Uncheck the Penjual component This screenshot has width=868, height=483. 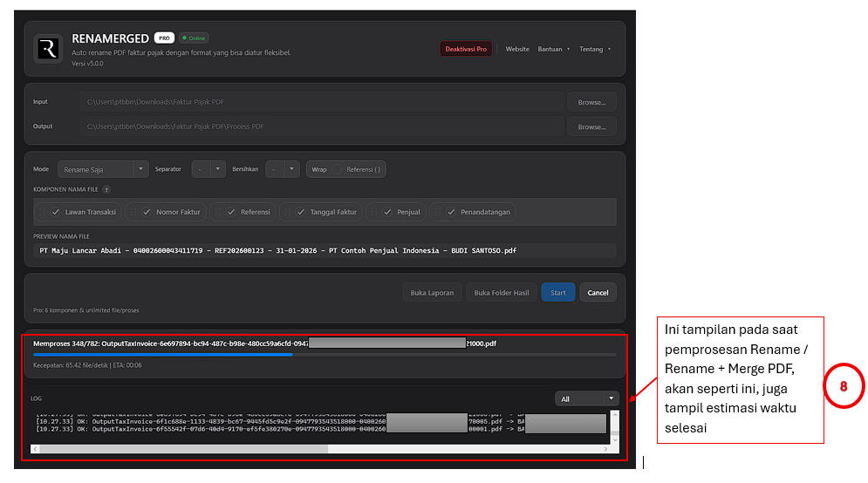click(x=387, y=212)
